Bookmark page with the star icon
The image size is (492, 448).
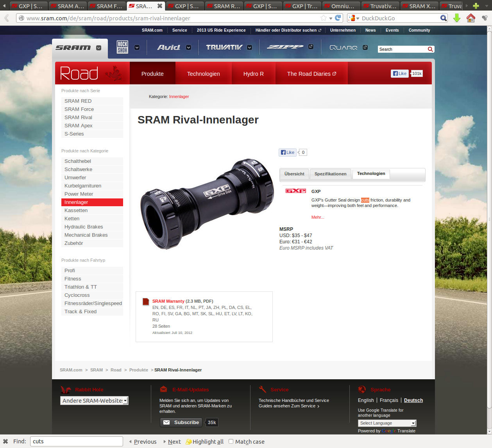coord(324,18)
